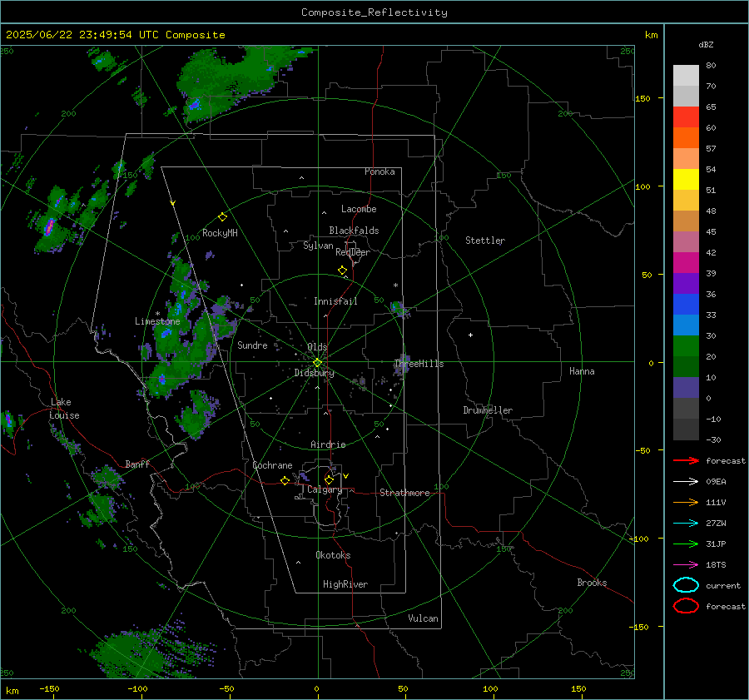Click the yellow diamond marker beside RockyMH

pos(222,217)
